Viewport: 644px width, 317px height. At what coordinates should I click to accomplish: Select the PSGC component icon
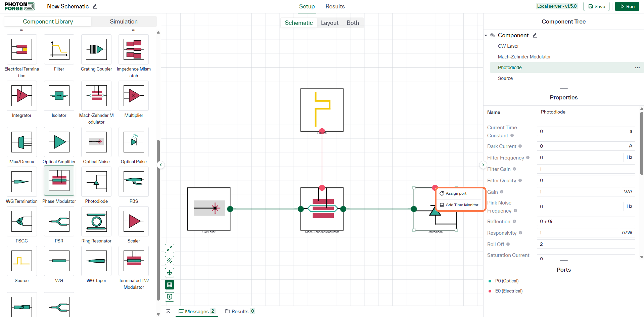21,221
